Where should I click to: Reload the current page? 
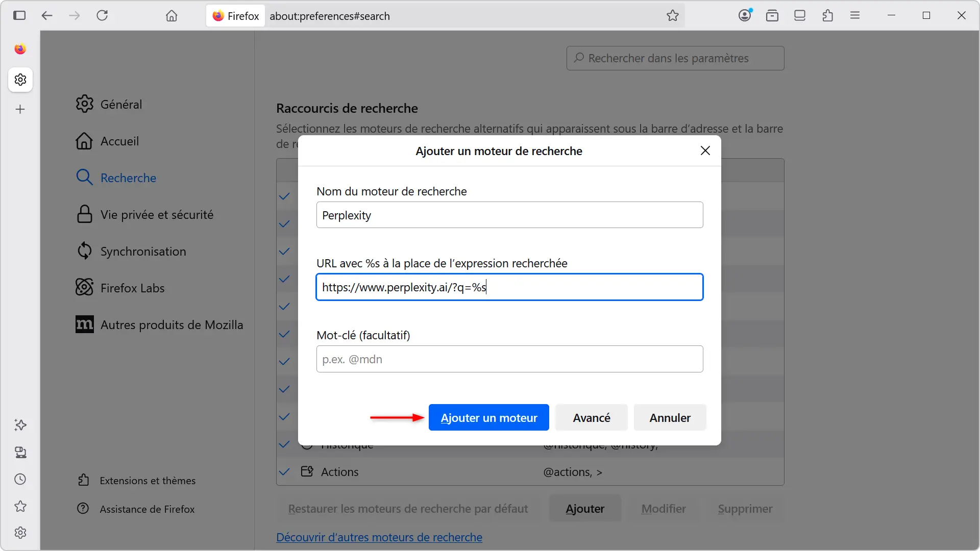click(x=102, y=15)
